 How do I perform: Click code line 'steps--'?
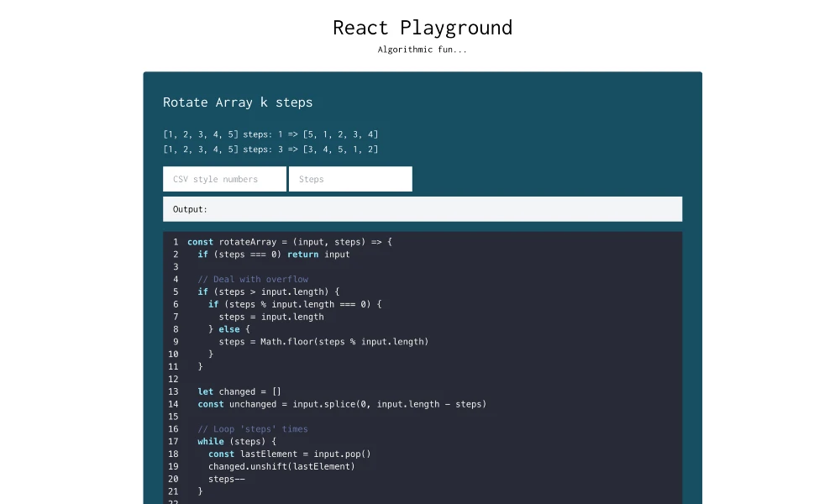tap(227, 479)
